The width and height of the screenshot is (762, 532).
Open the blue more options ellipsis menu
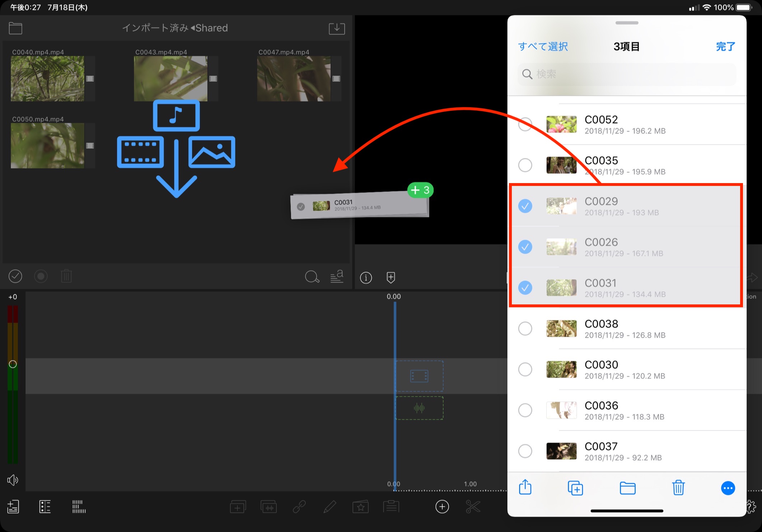(x=728, y=488)
